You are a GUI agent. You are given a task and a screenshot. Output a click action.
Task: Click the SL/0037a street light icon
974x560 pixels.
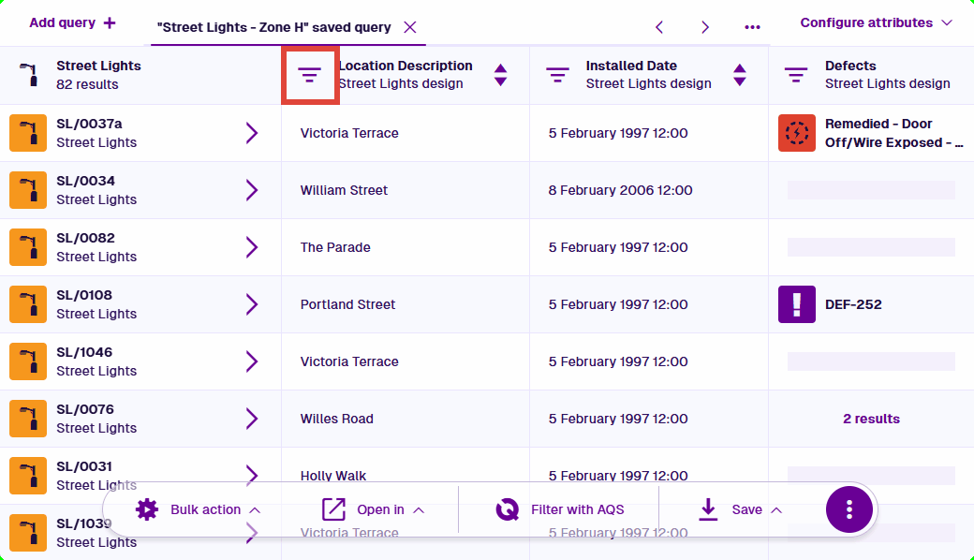click(x=28, y=133)
